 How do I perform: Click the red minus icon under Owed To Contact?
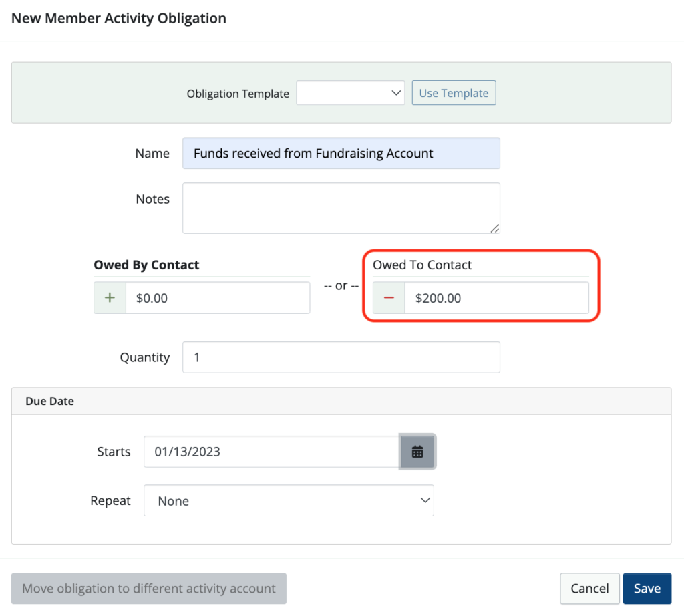388,298
